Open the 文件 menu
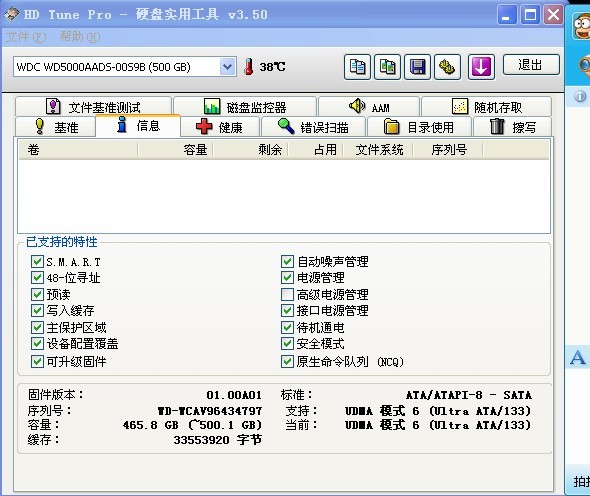This screenshot has width=590, height=496. point(26,37)
